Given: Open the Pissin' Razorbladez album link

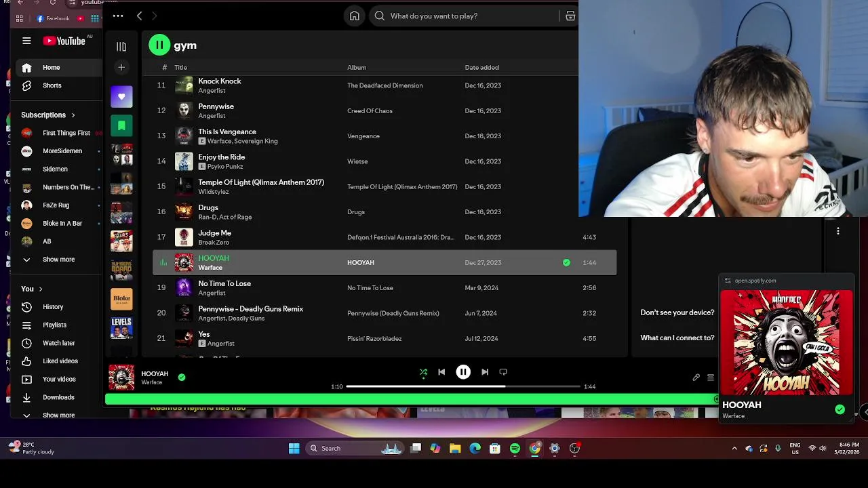Looking at the screenshot, I should pos(374,338).
